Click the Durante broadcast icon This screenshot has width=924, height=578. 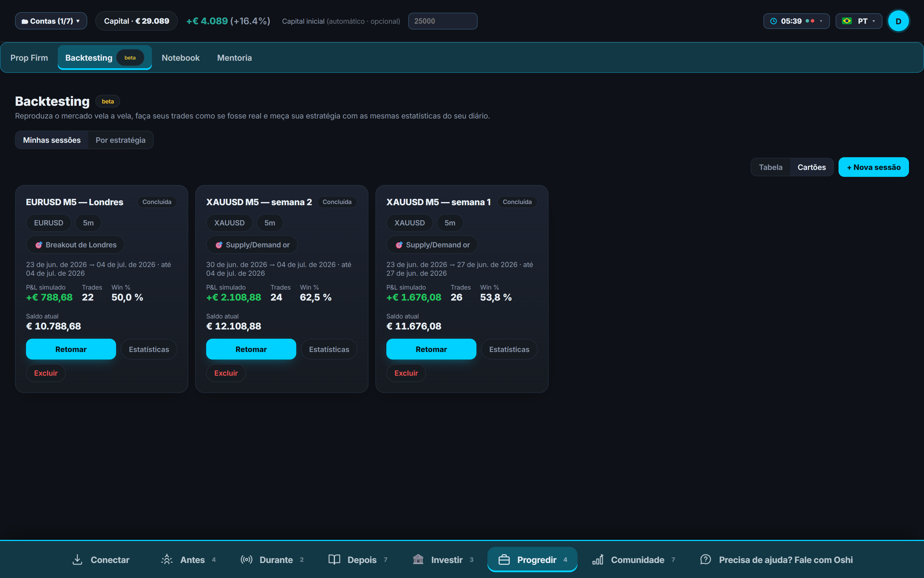(x=246, y=560)
